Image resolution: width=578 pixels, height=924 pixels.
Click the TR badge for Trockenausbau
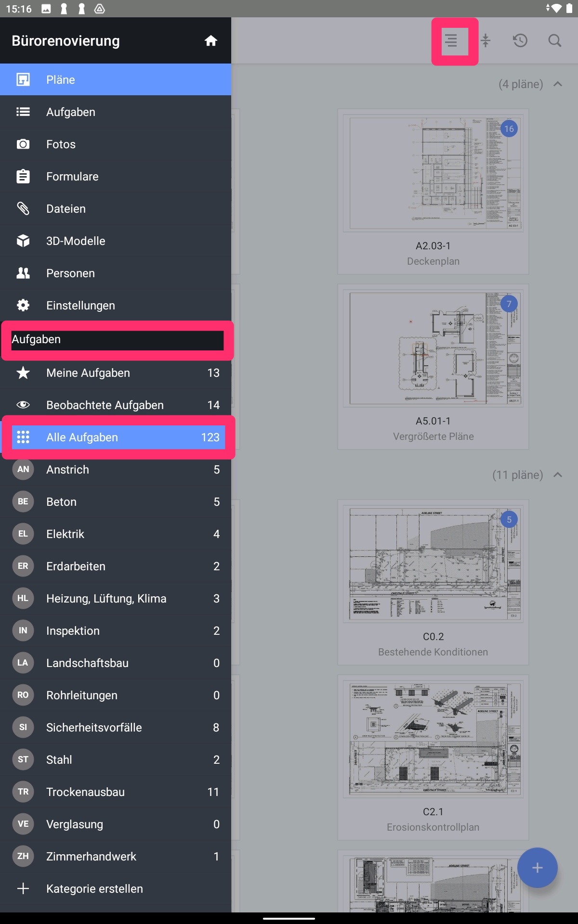[x=23, y=792]
